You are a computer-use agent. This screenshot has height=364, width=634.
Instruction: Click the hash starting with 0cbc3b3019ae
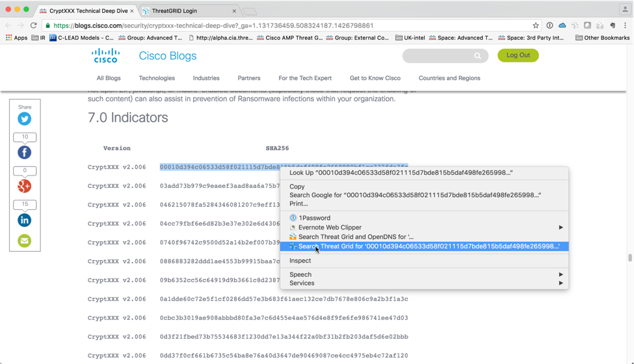pyautogui.click(x=284, y=318)
